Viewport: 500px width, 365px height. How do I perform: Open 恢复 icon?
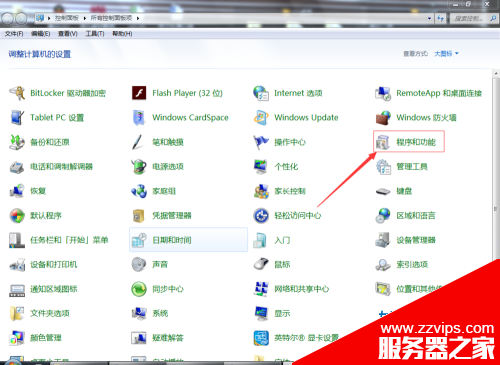coord(17,191)
